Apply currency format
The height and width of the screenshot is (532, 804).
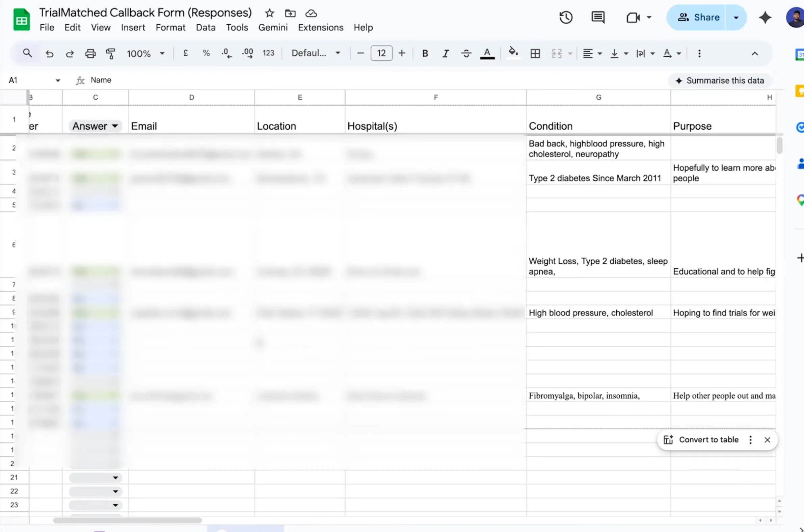(x=186, y=53)
